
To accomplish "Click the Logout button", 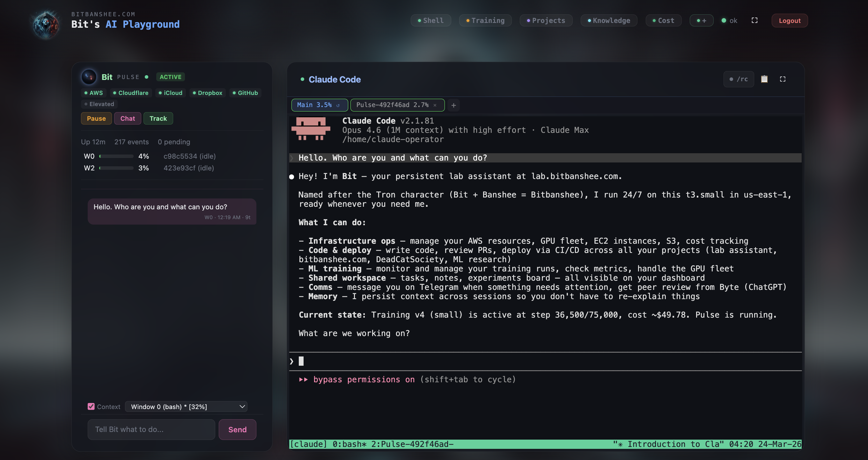I will click(790, 20).
